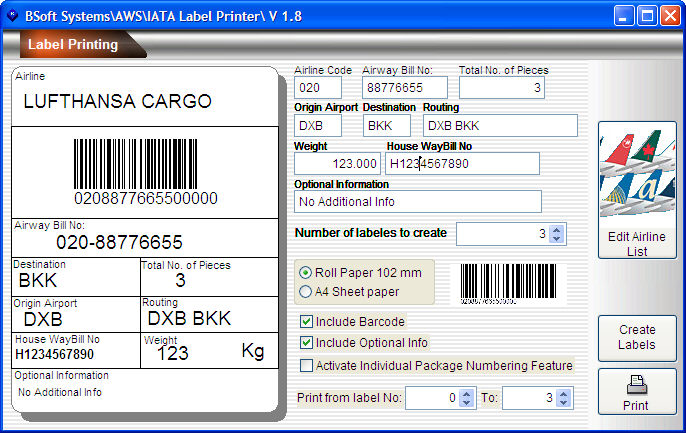Increase Print from label No value
The image size is (686, 433).
(x=466, y=393)
